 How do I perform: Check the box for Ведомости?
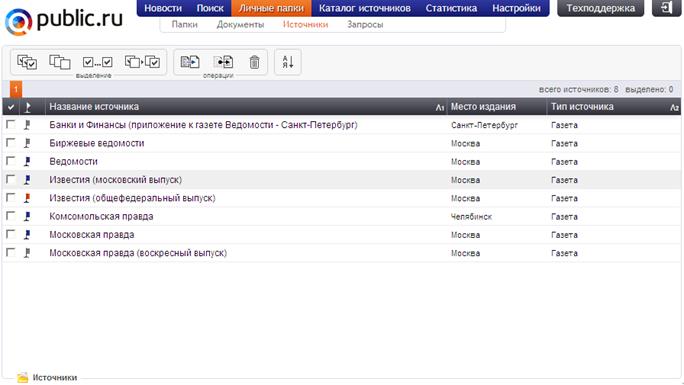pos(10,161)
